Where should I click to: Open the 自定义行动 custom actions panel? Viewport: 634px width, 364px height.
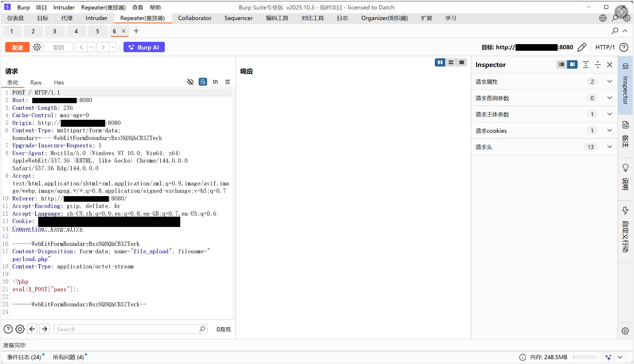tap(625, 229)
